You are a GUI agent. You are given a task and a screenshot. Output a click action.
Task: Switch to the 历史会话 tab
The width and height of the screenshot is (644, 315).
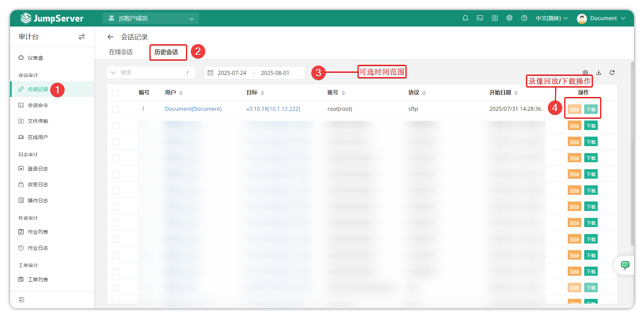point(166,52)
